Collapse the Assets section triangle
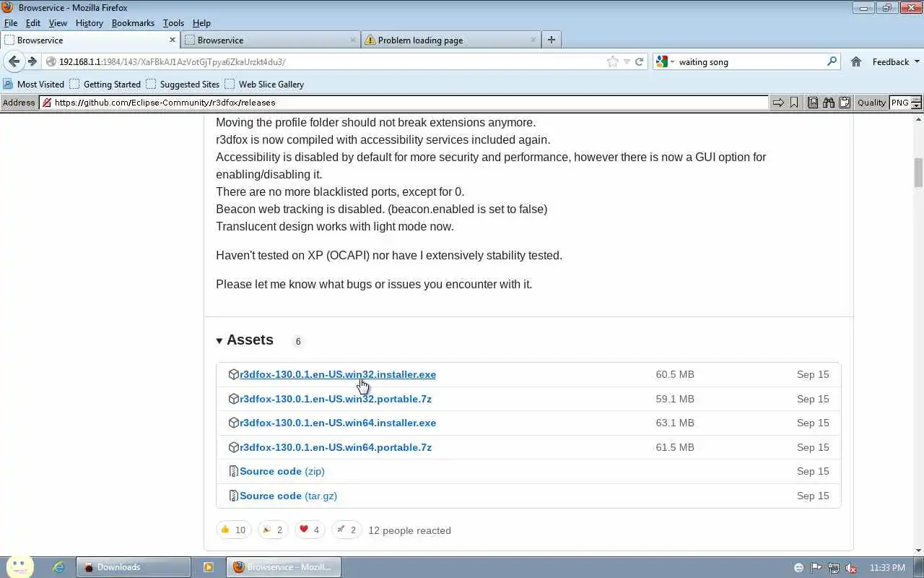 click(x=219, y=340)
